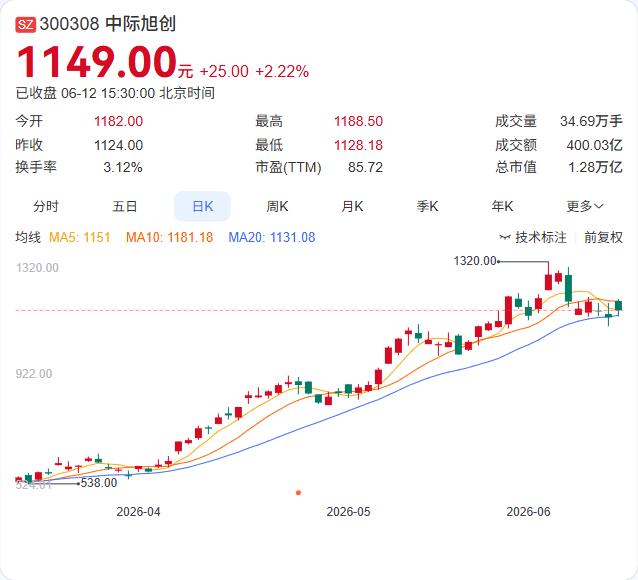The width and height of the screenshot is (638, 580).
Task: Open the 周K weekly chart tab
Action: click(277, 206)
